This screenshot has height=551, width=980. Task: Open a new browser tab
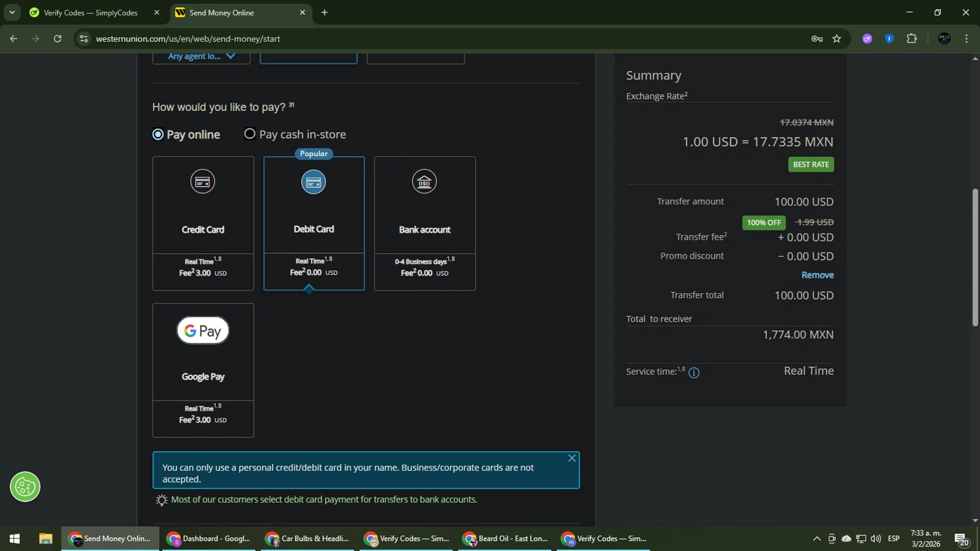(x=325, y=12)
